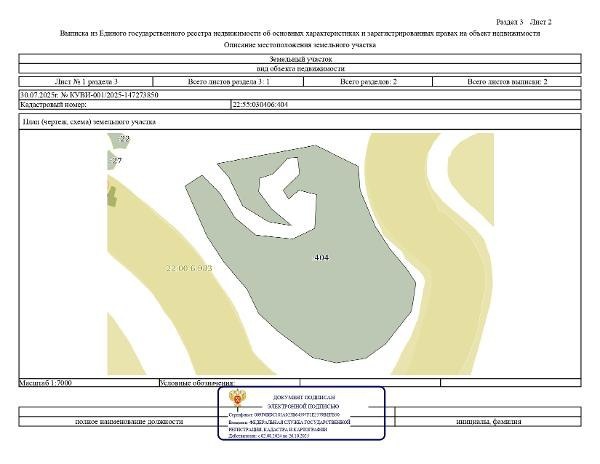The width and height of the screenshot is (600, 464).
Task: Click "ЭЛЕКТРОННОЙ ПОДПИСЬЮ" text in the stamp
Action: 303,407
